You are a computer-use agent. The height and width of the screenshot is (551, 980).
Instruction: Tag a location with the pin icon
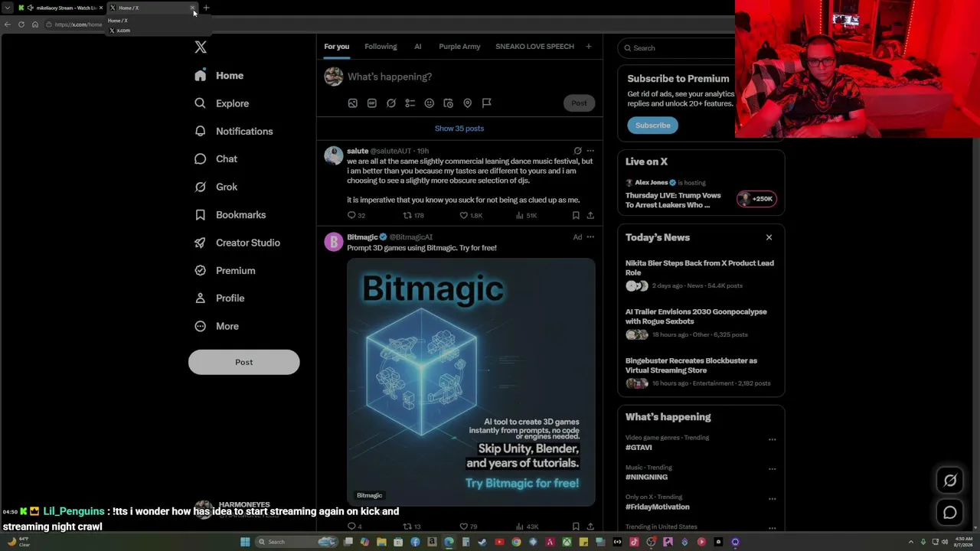[x=467, y=103]
